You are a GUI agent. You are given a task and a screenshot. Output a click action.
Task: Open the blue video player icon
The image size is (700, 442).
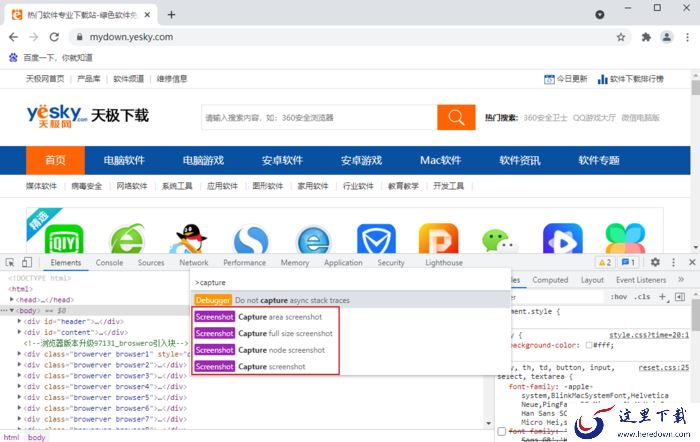(562, 239)
